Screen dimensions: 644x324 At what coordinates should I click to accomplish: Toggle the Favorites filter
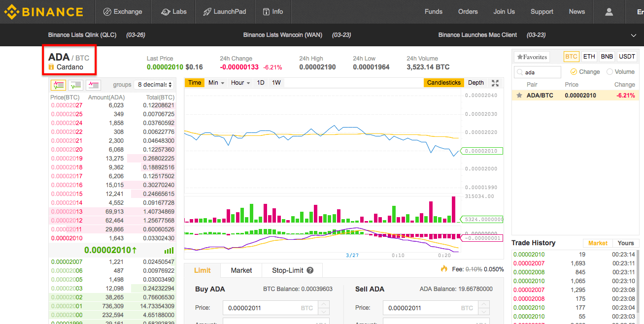532,57
